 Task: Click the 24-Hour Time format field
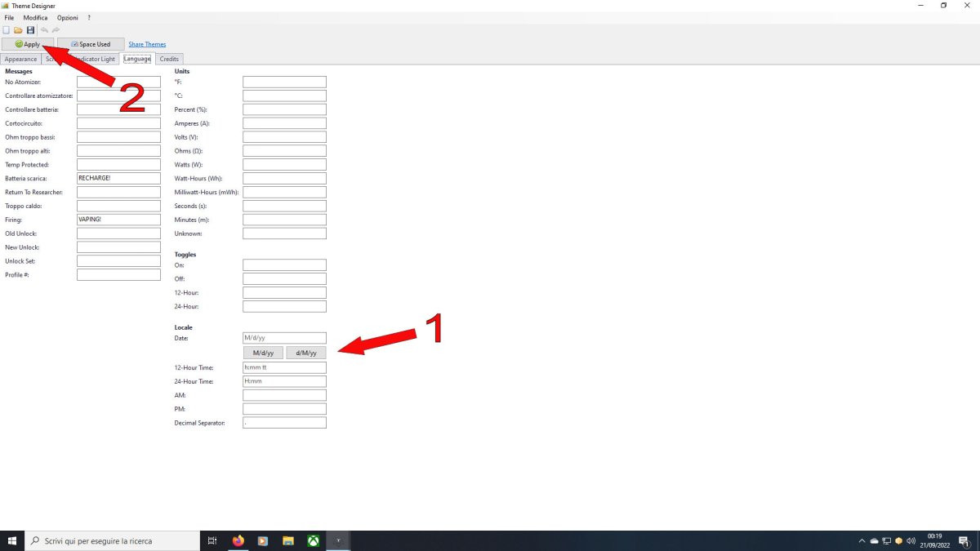click(284, 381)
